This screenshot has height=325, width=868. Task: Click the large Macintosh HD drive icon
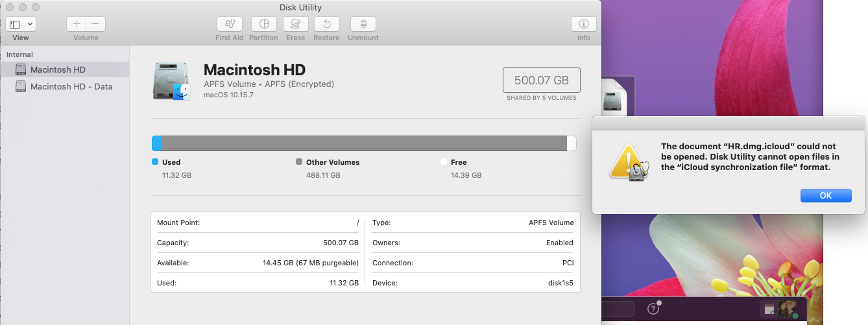coord(171,81)
